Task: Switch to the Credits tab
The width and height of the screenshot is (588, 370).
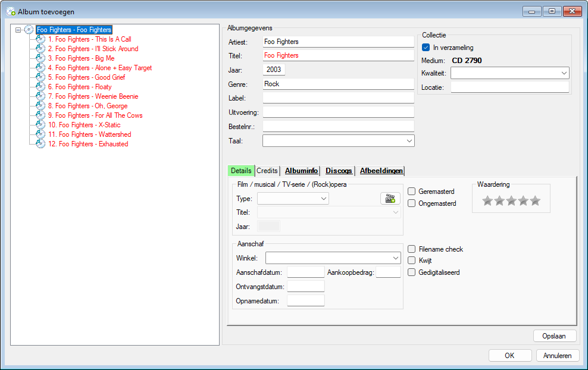Action: 267,171
